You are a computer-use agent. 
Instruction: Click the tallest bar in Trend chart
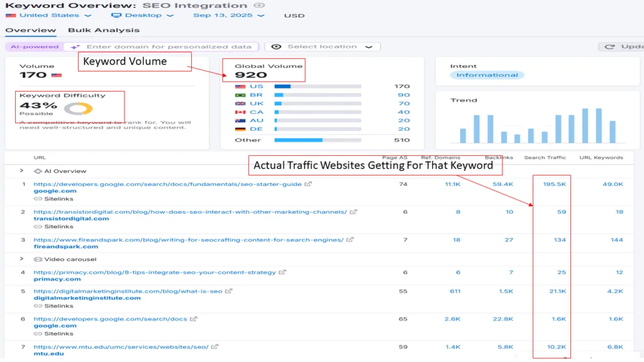point(586,126)
